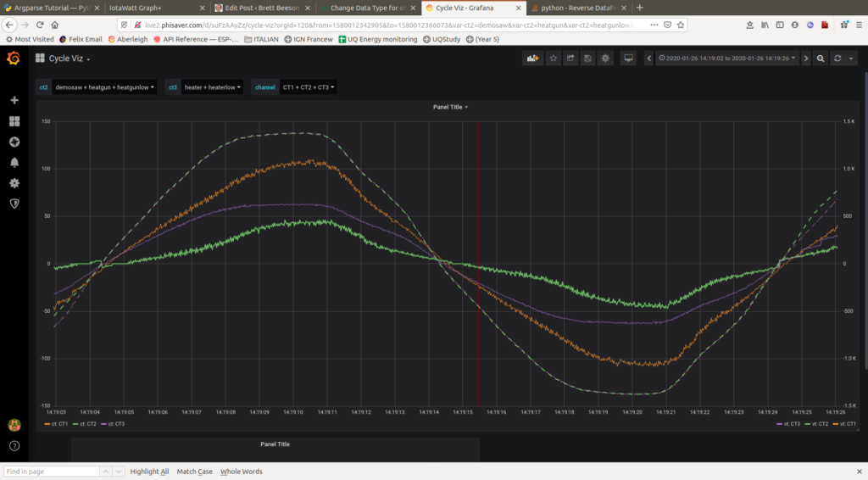Open ITALIAN bookmarks folder
The width and height of the screenshot is (868, 480).
tap(261, 39)
